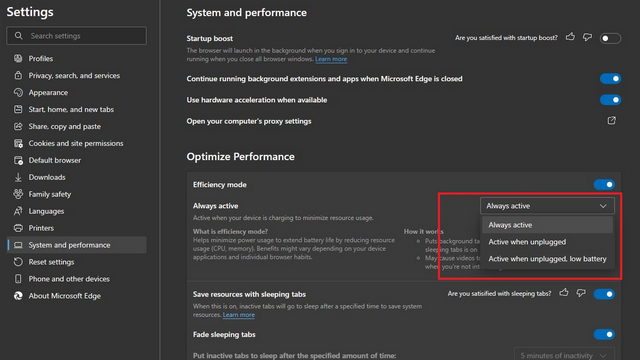The height and width of the screenshot is (360, 640).
Task: Click the About Microsoft Edge logo icon
Action: pos(18,296)
